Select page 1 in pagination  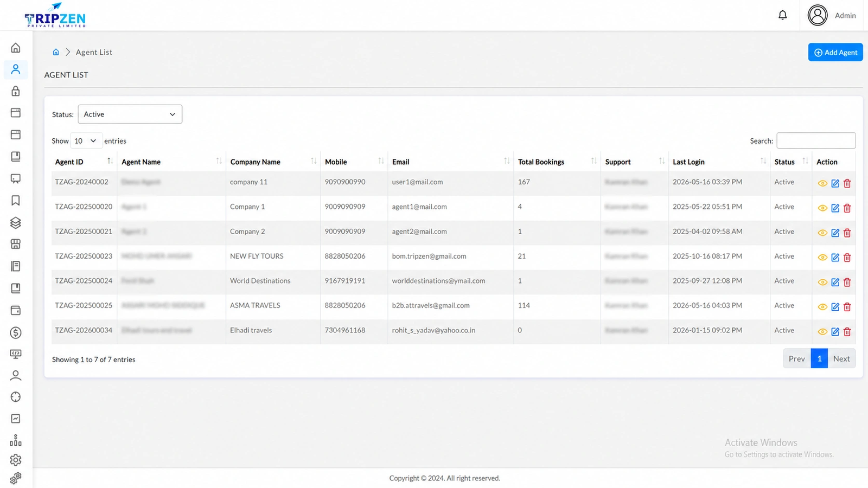tap(819, 358)
